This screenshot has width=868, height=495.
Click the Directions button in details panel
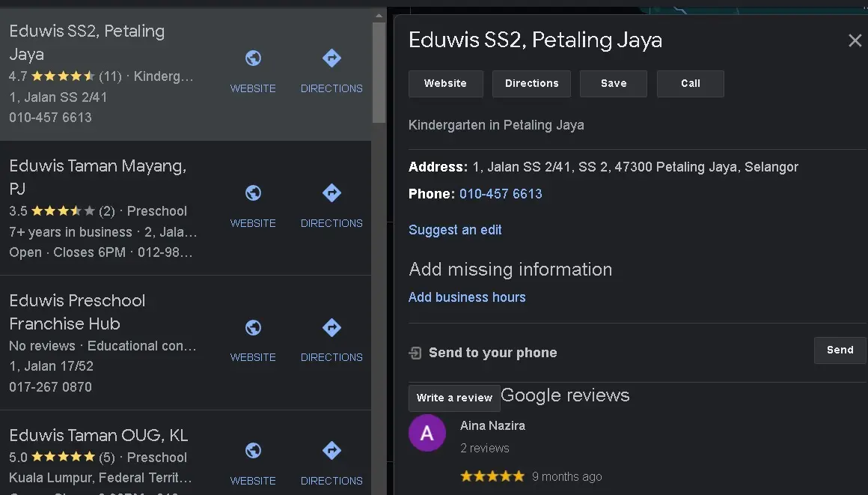click(x=531, y=84)
